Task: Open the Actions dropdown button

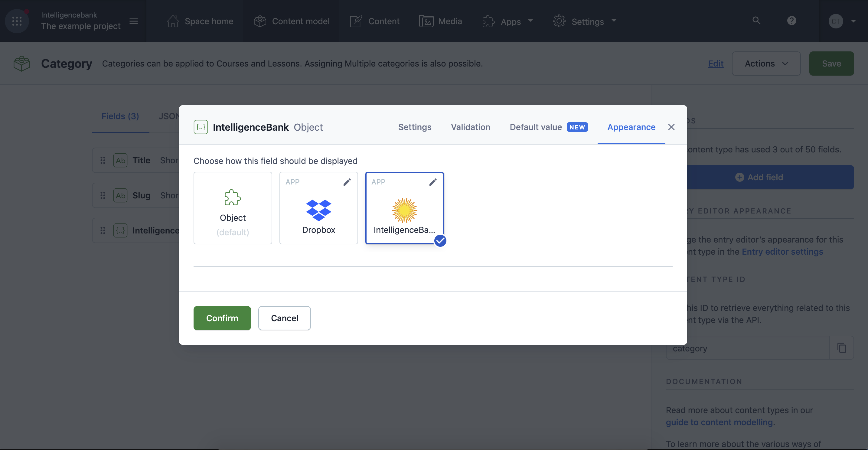Action: 766,64
